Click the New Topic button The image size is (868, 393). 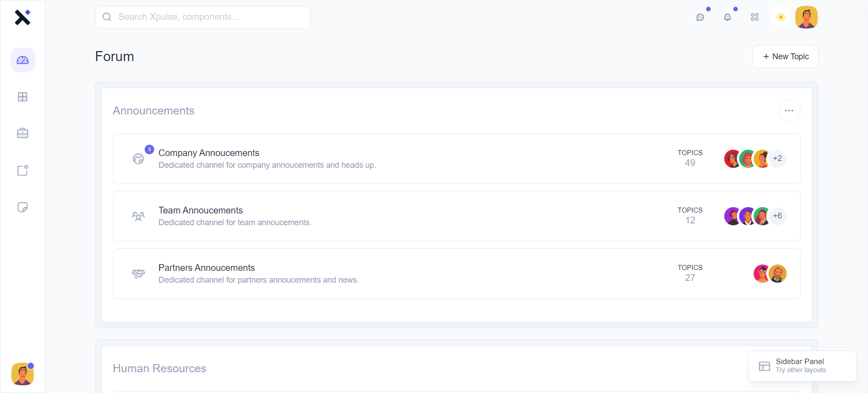[785, 57]
